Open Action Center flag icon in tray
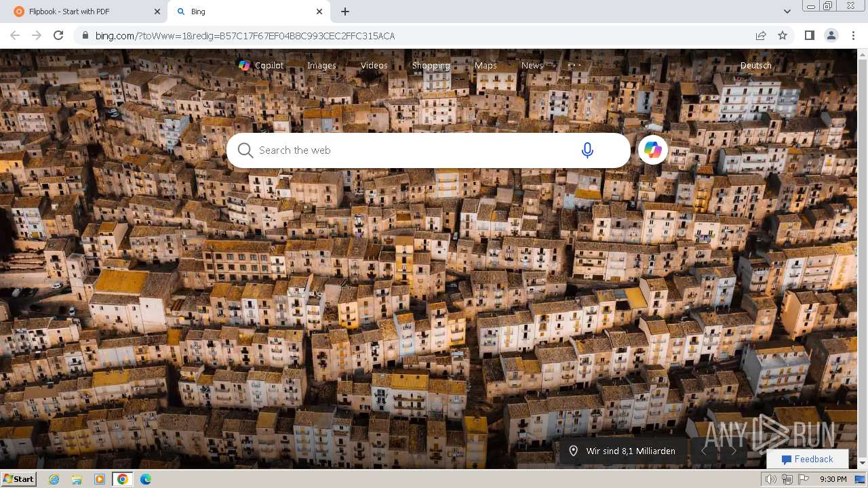The image size is (868, 488). 804,479
